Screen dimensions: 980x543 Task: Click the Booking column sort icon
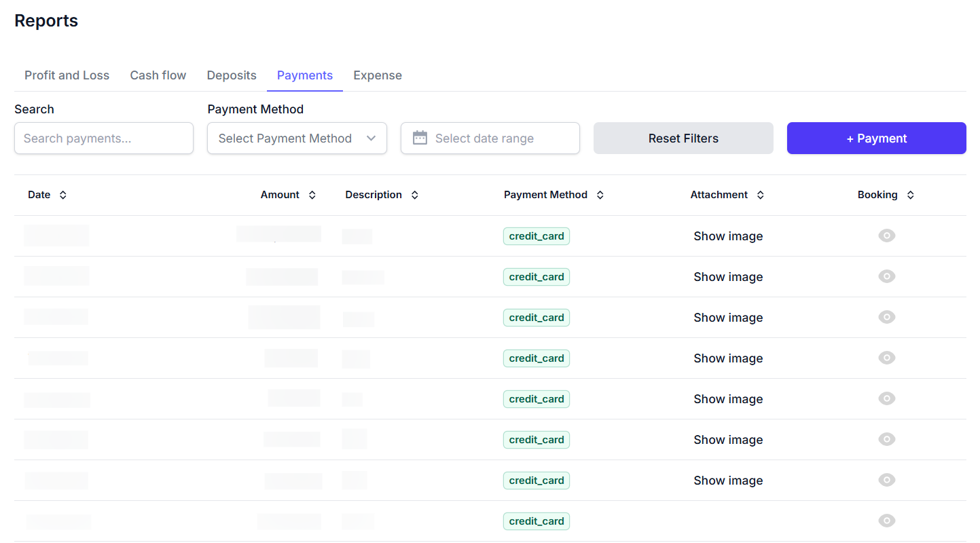pyautogui.click(x=911, y=195)
